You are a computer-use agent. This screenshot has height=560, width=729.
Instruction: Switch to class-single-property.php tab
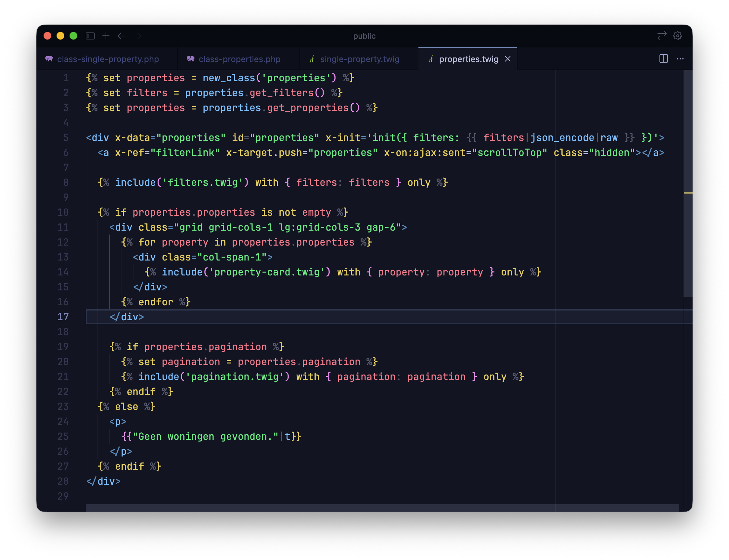[x=108, y=59]
